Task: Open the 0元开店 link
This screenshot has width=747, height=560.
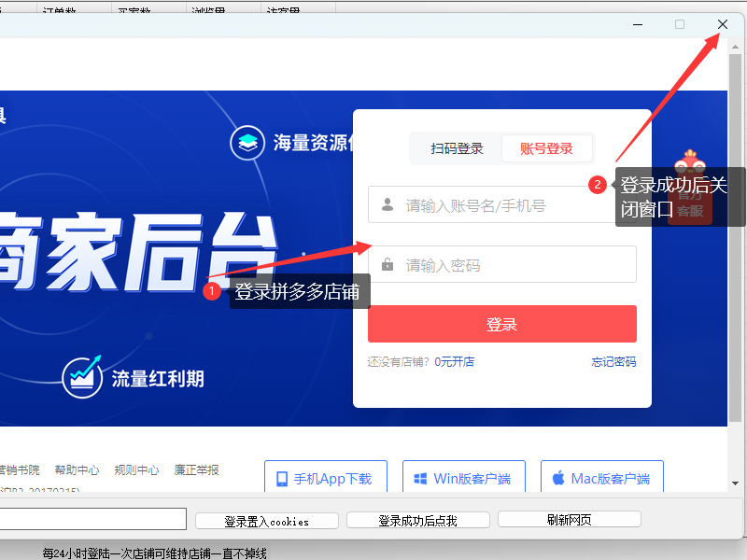Action: click(x=454, y=362)
